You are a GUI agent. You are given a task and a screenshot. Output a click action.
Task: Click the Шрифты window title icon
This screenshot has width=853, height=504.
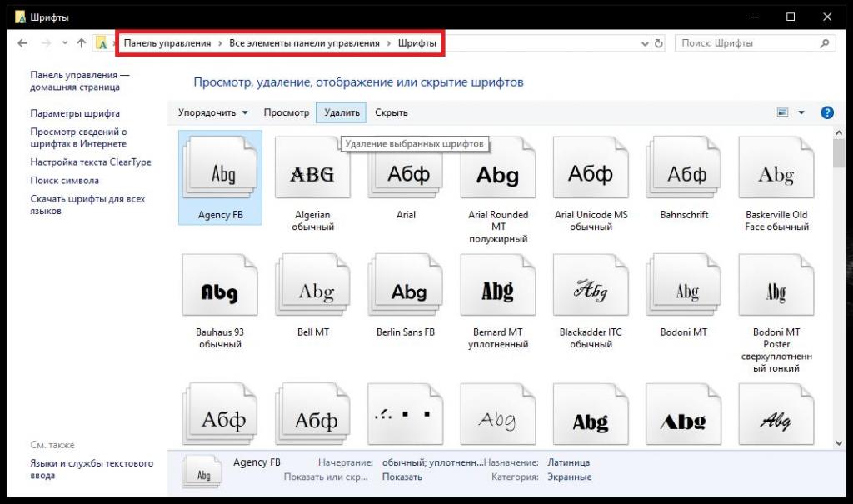pyautogui.click(x=20, y=17)
